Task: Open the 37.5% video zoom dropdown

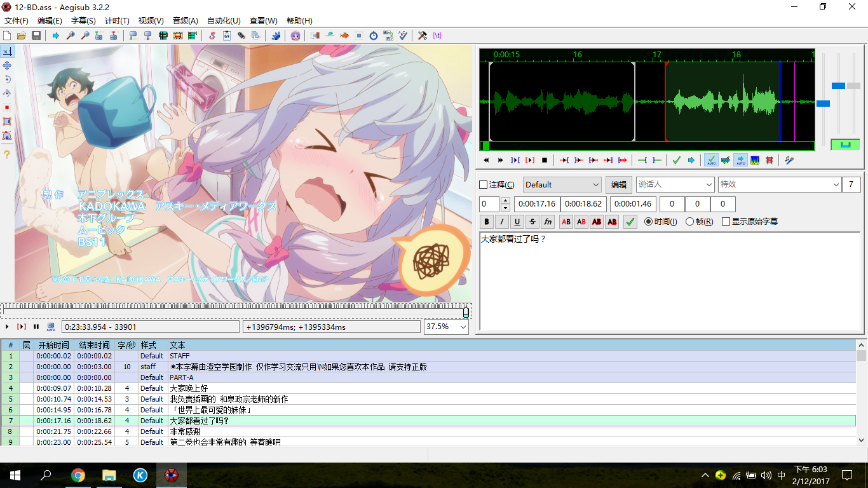Action: coord(446,327)
